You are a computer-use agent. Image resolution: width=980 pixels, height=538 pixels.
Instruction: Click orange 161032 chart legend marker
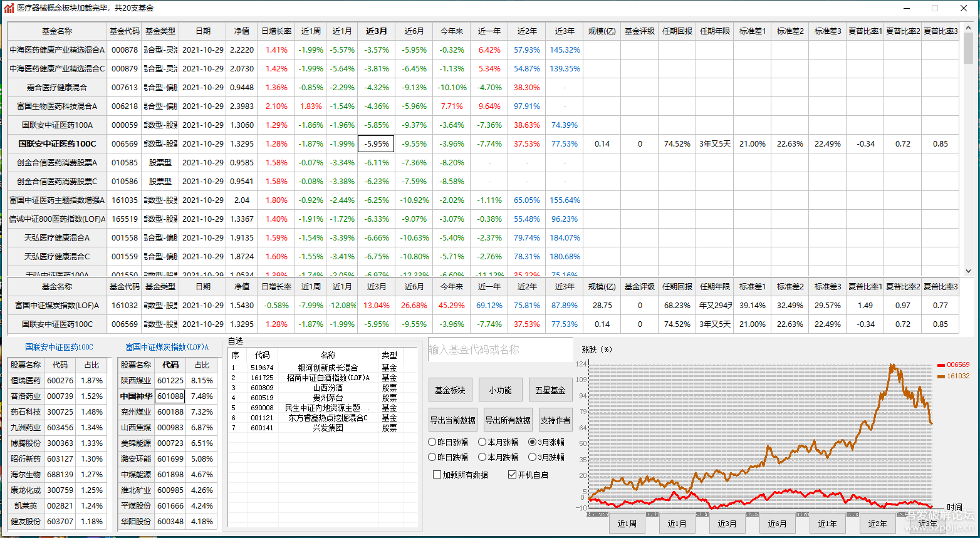pos(941,376)
